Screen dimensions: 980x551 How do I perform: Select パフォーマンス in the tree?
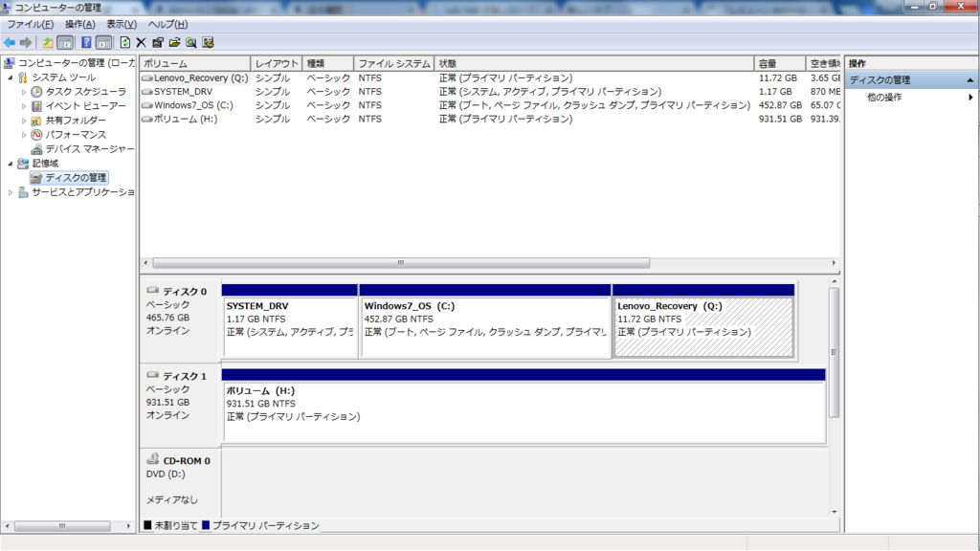(x=76, y=135)
